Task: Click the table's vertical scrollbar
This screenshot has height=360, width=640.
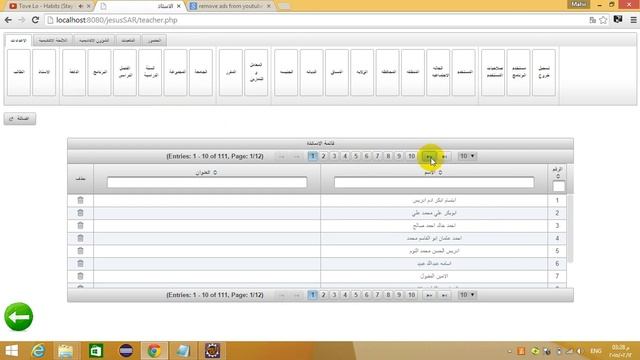Action: coord(570,229)
